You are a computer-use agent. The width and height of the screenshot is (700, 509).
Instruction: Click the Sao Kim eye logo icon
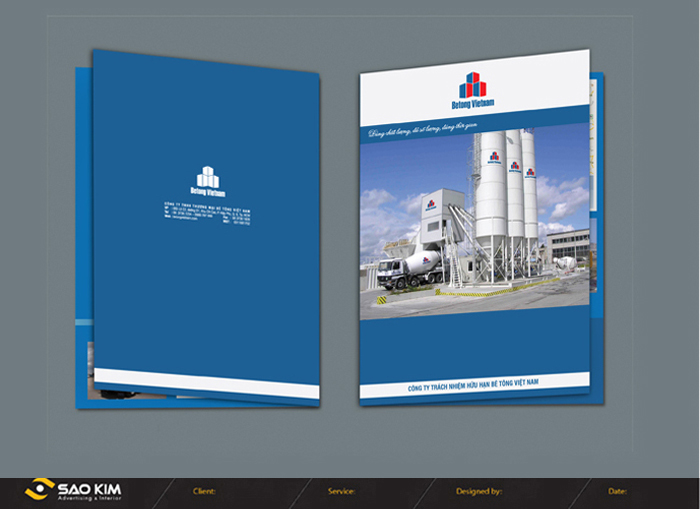pyautogui.click(x=40, y=489)
